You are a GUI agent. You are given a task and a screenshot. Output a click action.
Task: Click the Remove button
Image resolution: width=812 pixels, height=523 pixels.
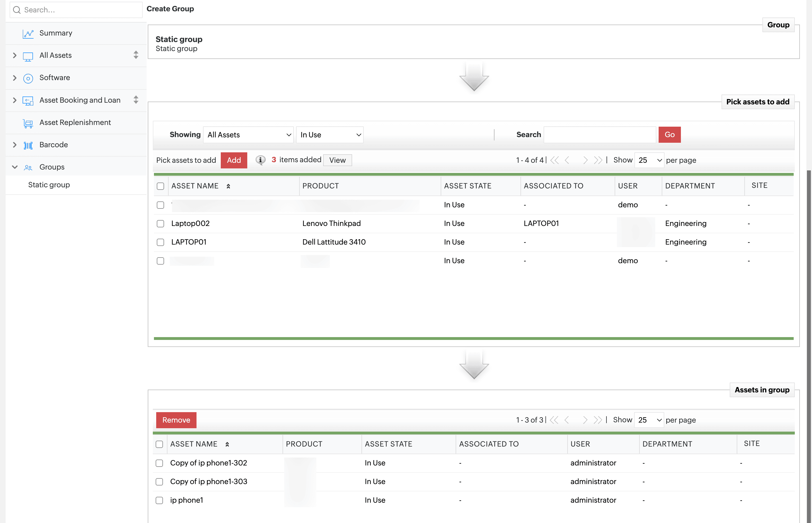click(x=176, y=420)
